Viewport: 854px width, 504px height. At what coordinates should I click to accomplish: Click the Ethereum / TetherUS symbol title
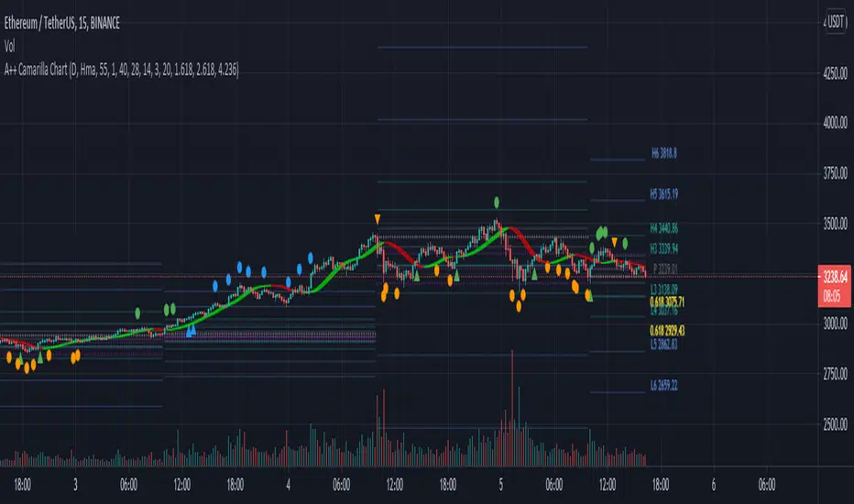(62, 23)
